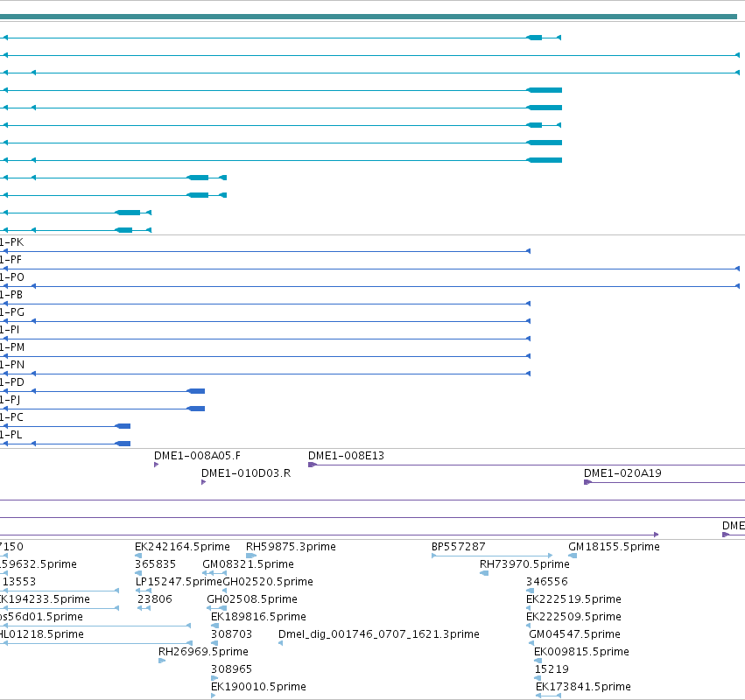Viewport: 745px width, 700px height.
Task: Click the EK190010.5prime label
Action: [x=258, y=687]
